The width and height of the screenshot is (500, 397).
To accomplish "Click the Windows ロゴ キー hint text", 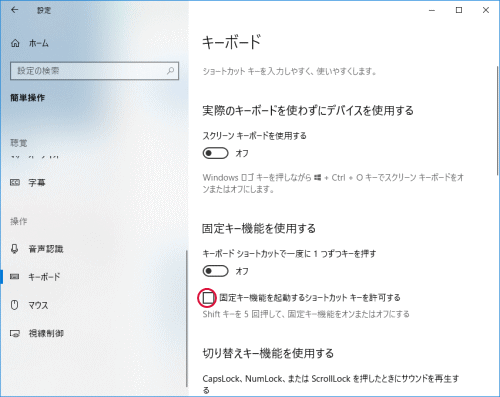I will tap(333, 183).
